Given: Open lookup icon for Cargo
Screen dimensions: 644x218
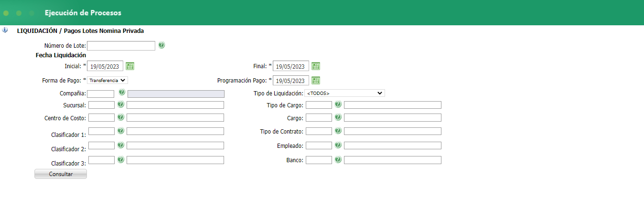Looking at the screenshot, I should [x=338, y=117].
